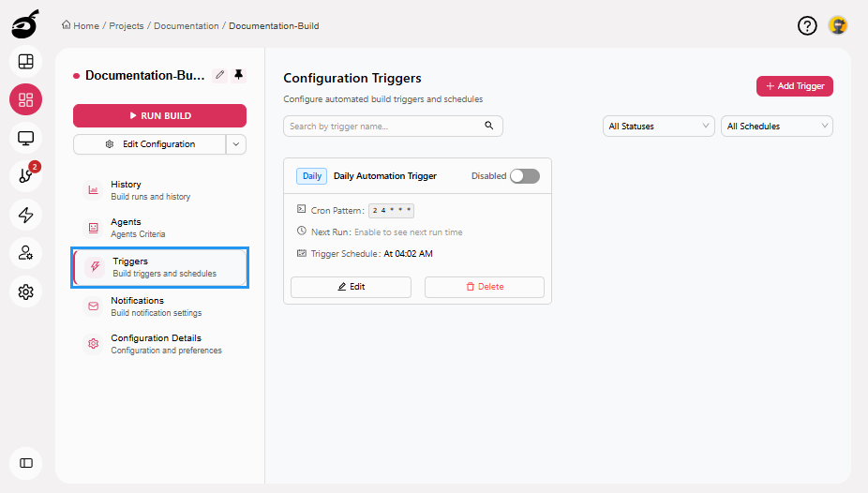Open the chevron next to Edit Configuration

[236, 144]
